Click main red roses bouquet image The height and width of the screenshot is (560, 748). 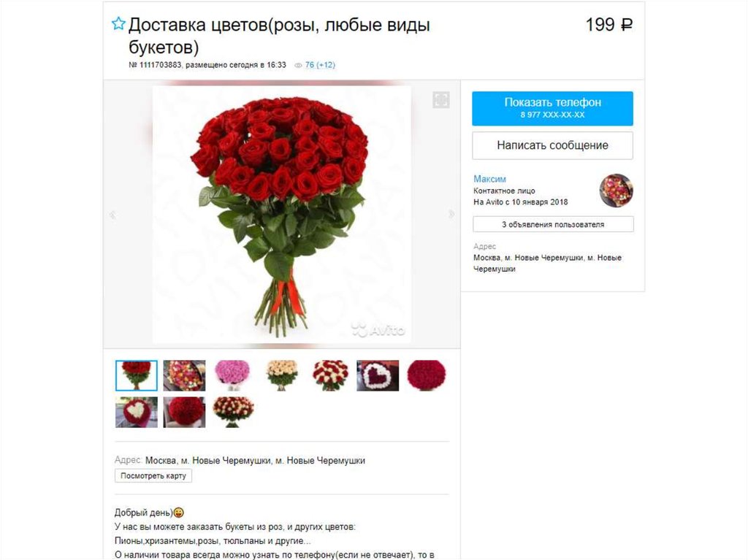click(281, 215)
